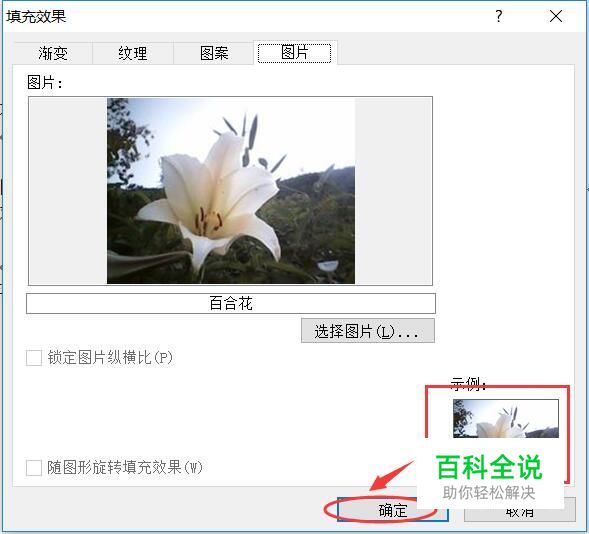Screen dimensions: 589x534
Task: Click the 图片: label text
Action: click(x=44, y=83)
